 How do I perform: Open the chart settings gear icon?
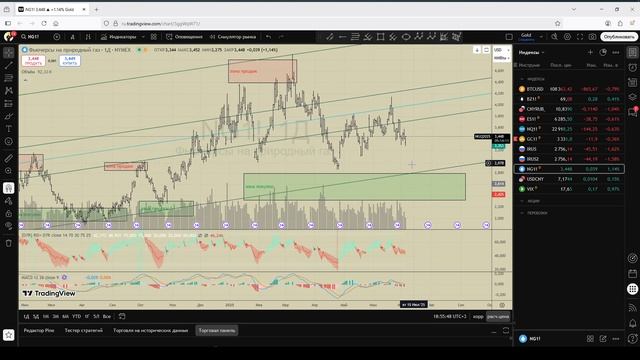click(x=567, y=37)
